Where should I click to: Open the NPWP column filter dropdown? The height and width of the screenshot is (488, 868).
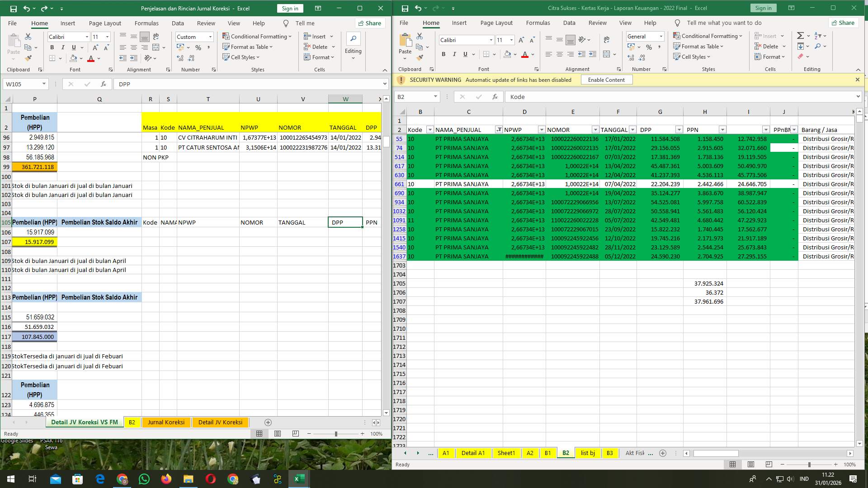(541, 130)
